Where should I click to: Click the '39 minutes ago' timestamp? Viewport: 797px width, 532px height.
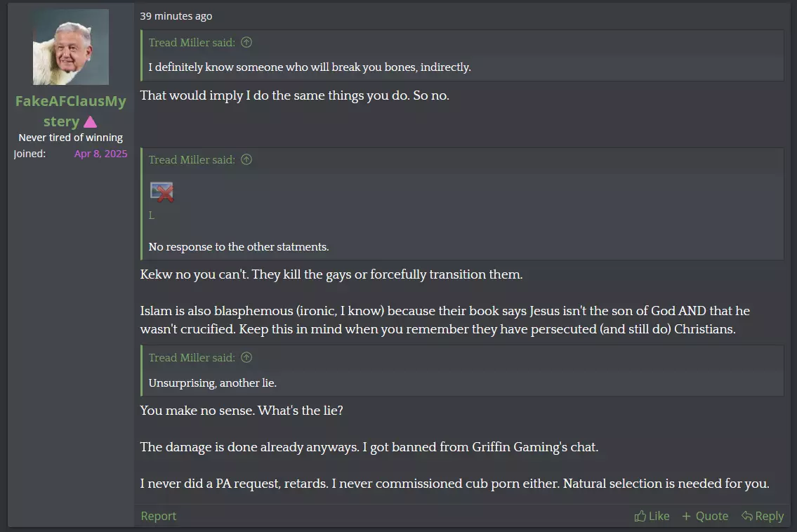click(x=176, y=15)
